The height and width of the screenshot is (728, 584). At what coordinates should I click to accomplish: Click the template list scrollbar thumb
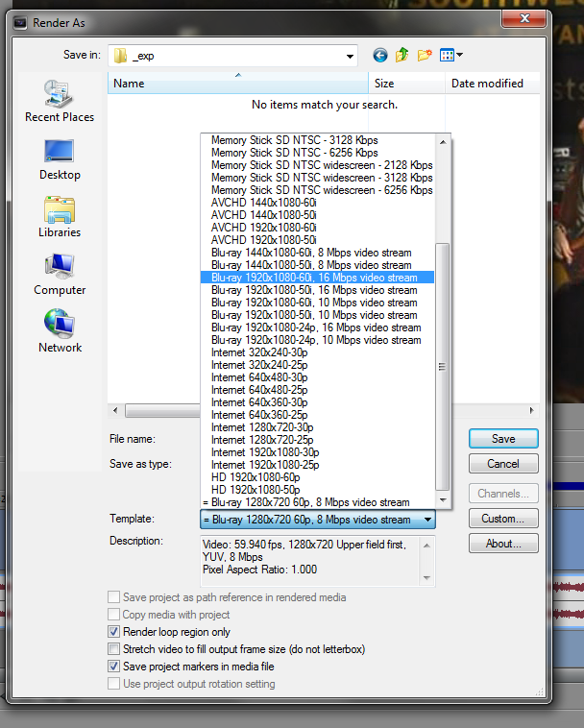pos(443,367)
